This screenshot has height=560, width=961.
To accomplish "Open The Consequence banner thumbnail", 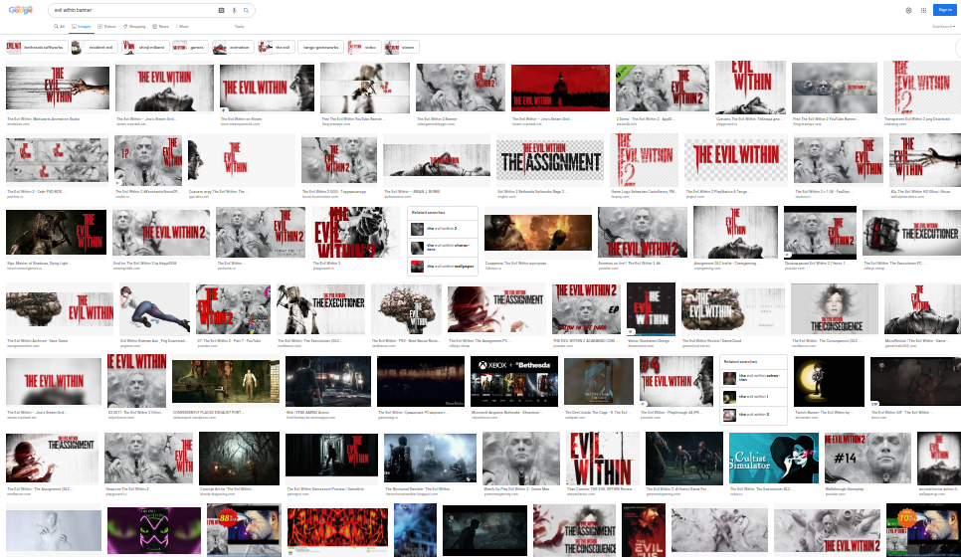I will (x=836, y=308).
